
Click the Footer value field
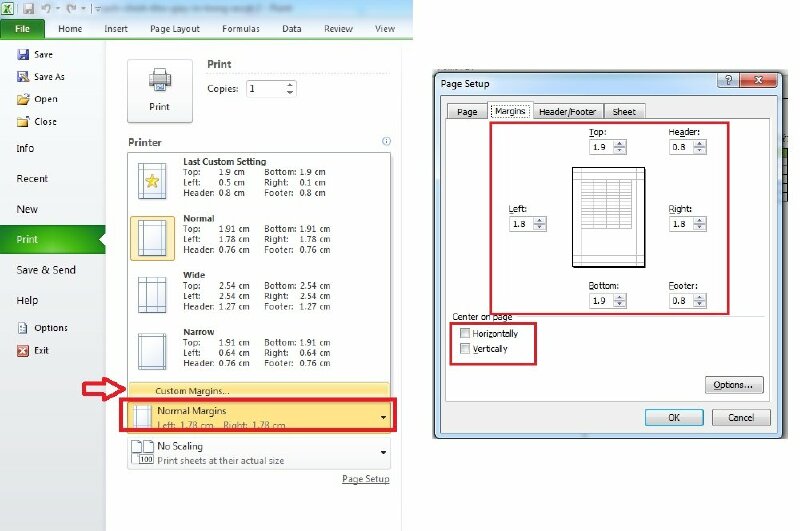click(x=681, y=301)
